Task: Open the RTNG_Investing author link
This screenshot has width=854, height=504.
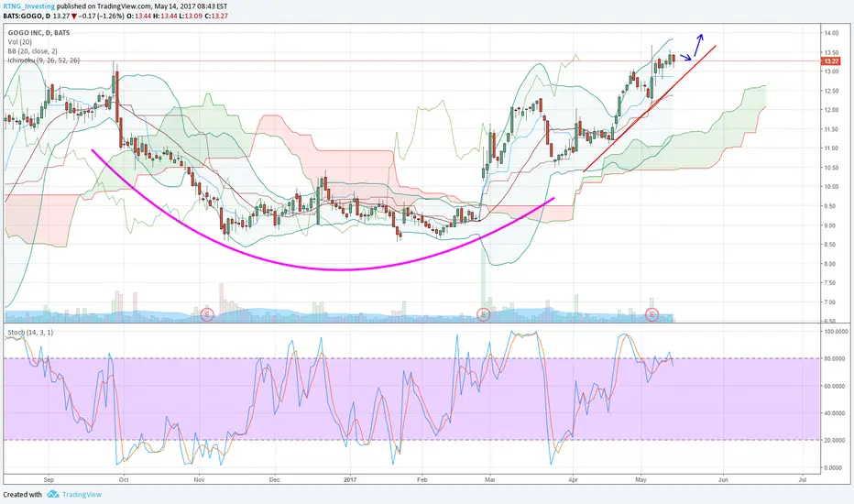Action: [29, 6]
